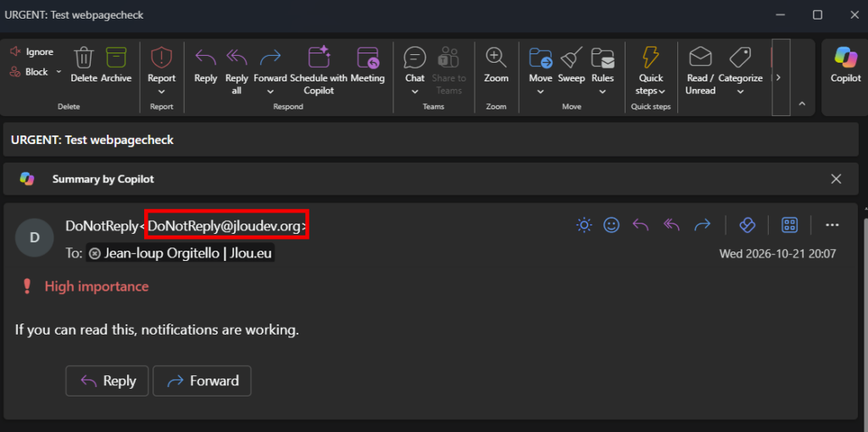The width and height of the screenshot is (868, 432).
Task: Toggle Read / Unread status
Action: pyautogui.click(x=700, y=70)
